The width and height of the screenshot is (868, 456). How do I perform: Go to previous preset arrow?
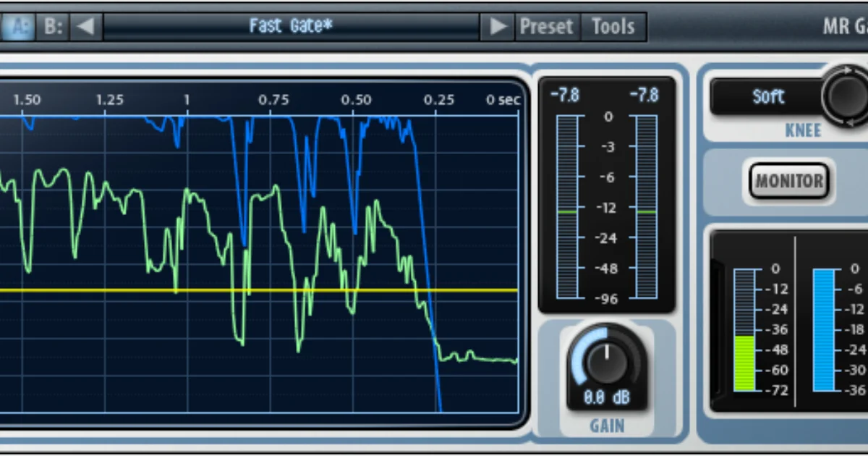click(86, 27)
